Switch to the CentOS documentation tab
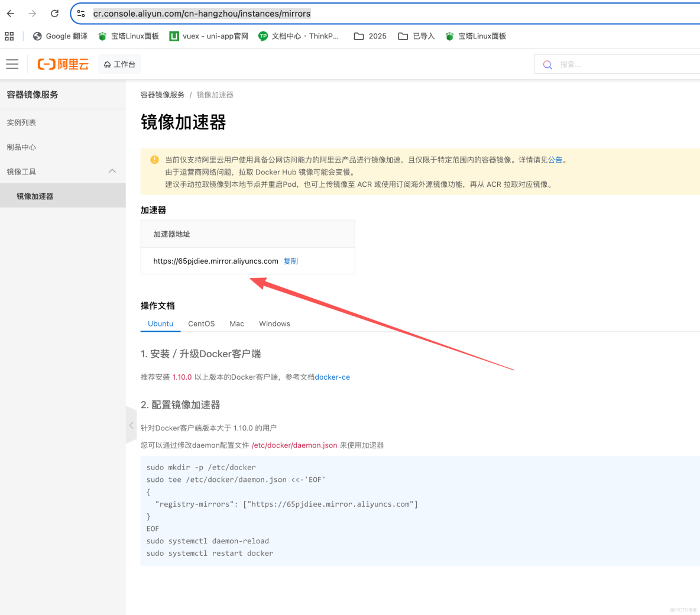The image size is (700, 615). click(x=201, y=323)
